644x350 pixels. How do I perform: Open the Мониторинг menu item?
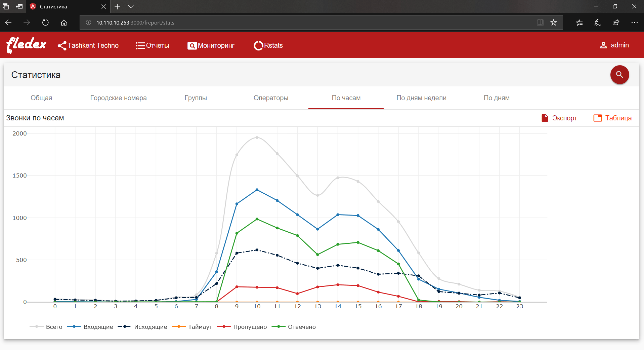point(211,45)
